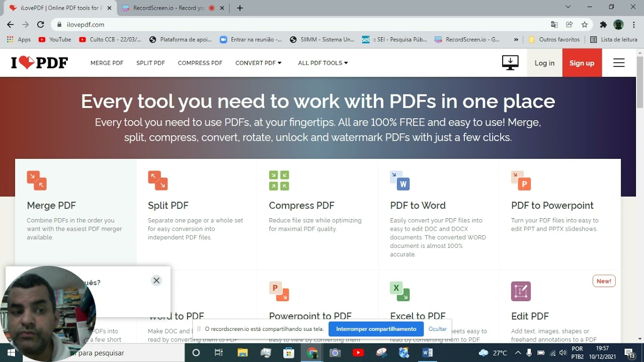Screen dimensions: 644x362
Task: Open a new browser tab with plus
Action: pyautogui.click(x=240, y=8)
